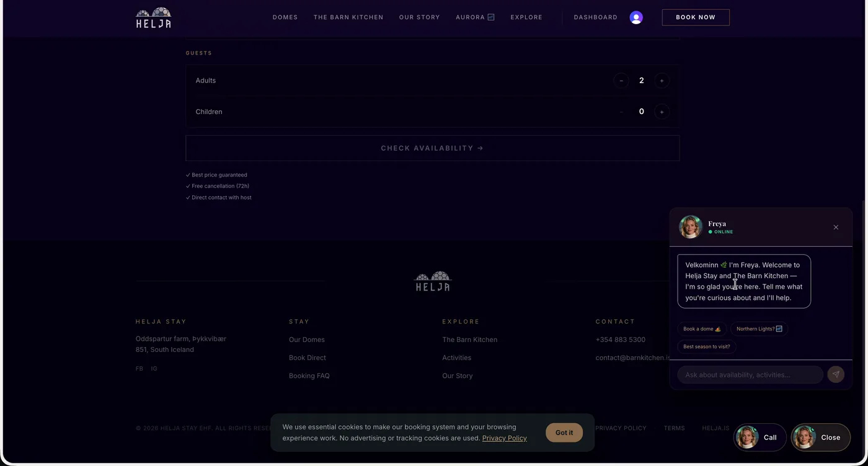
Task: Open the Dashboard navigation link
Action: coord(596,17)
